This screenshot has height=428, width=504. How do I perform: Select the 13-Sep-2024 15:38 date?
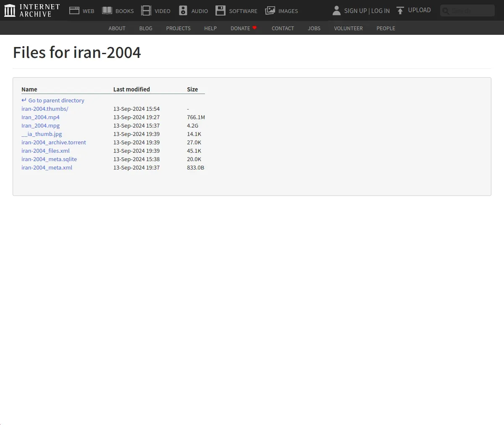click(x=136, y=159)
